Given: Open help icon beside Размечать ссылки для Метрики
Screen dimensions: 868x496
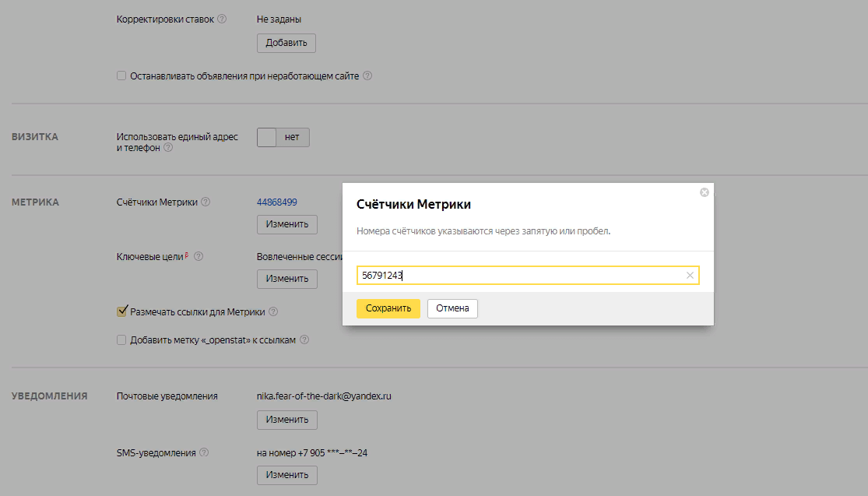Looking at the screenshot, I should point(273,311).
